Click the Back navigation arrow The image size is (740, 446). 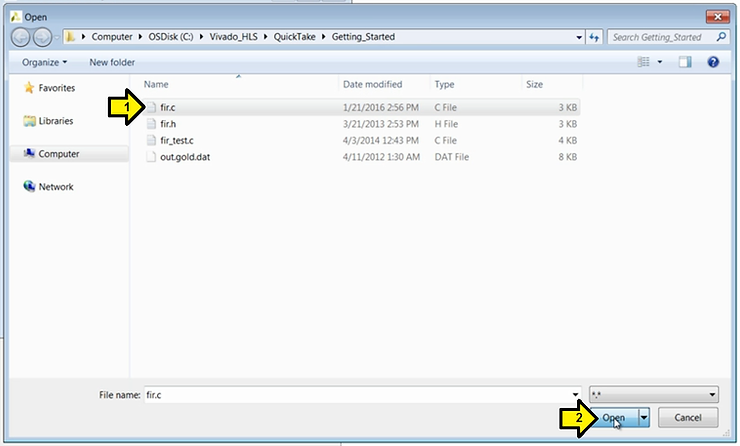(x=21, y=37)
